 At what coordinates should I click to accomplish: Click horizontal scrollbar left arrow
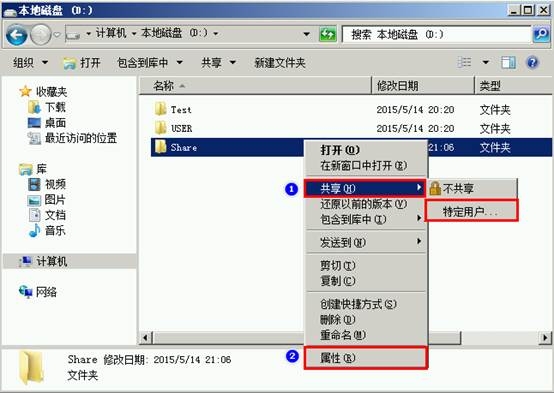coord(145,338)
